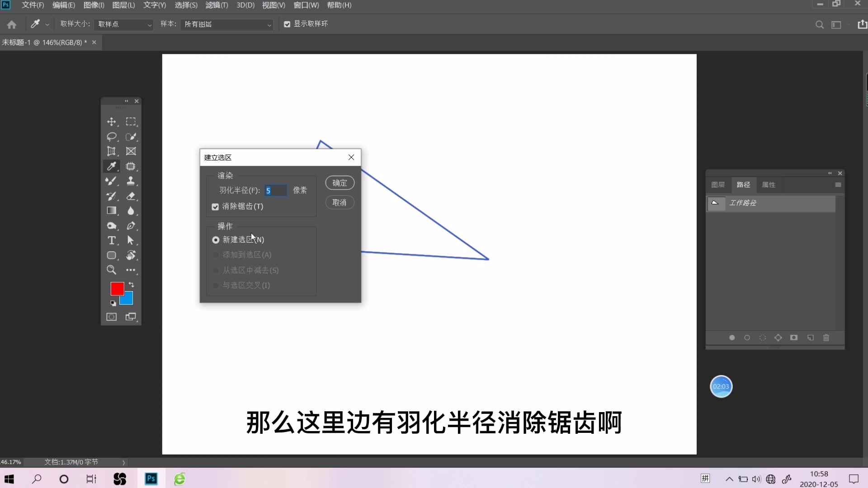Collapse the toolbox panel arrows

coord(127,101)
